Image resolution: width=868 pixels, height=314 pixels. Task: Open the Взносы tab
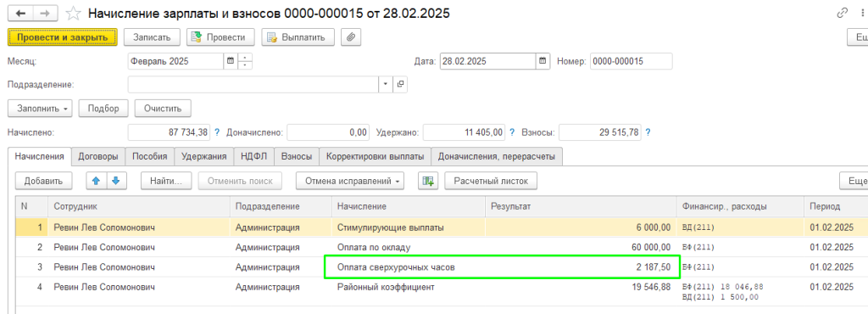(297, 157)
